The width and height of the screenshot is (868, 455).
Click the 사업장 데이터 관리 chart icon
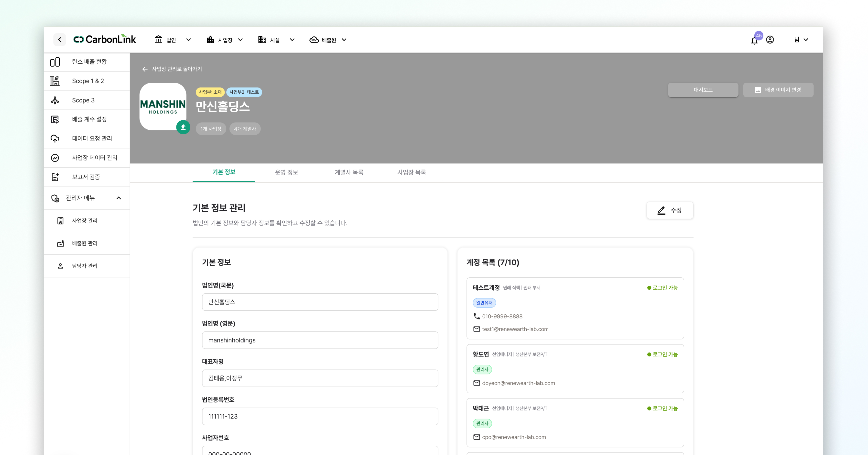(55, 158)
